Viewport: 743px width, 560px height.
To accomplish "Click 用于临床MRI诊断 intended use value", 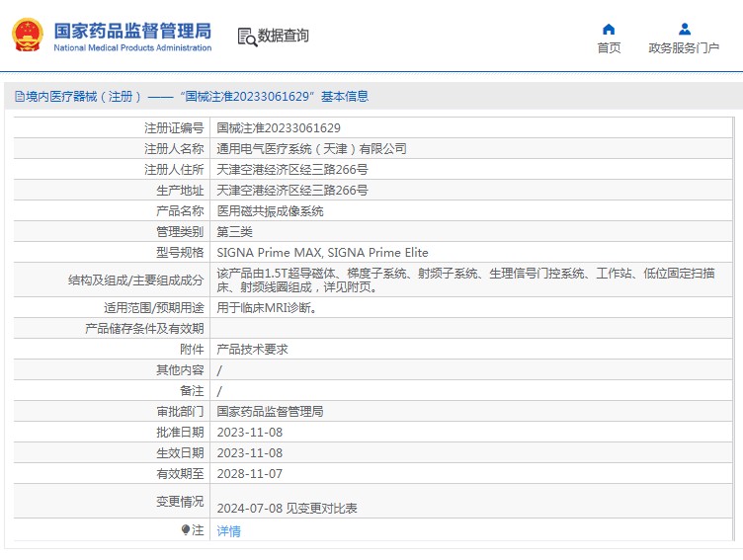I will (267, 308).
